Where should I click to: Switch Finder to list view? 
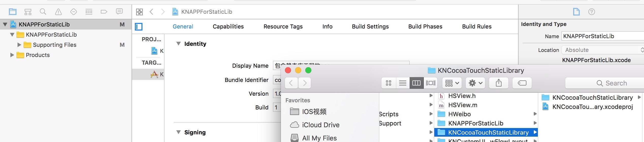403,83
